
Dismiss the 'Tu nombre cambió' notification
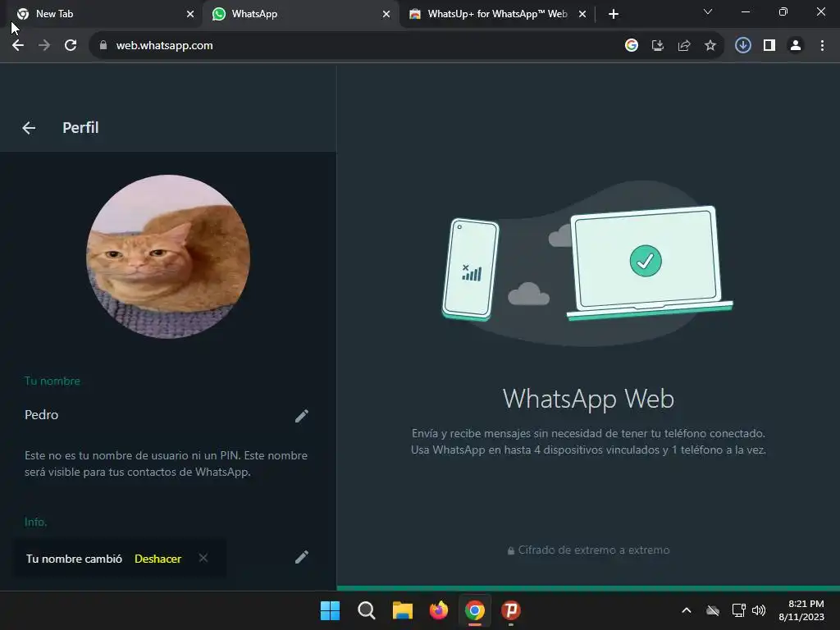203,558
